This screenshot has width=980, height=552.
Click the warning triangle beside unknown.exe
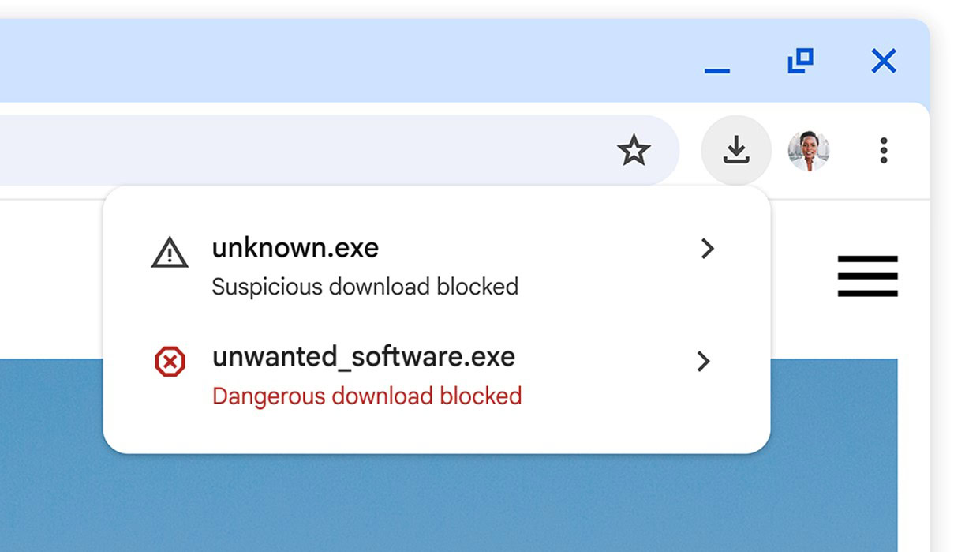pyautogui.click(x=170, y=254)
